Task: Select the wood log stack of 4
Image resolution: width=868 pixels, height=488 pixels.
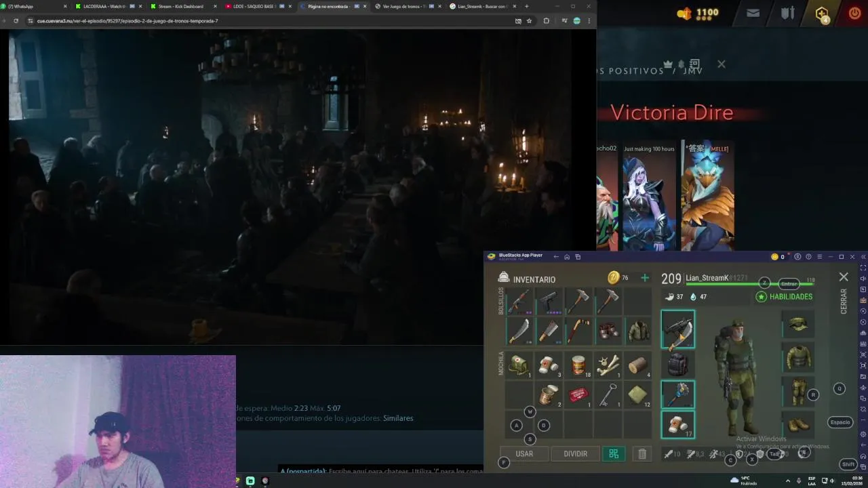Action: click(638, 365)
